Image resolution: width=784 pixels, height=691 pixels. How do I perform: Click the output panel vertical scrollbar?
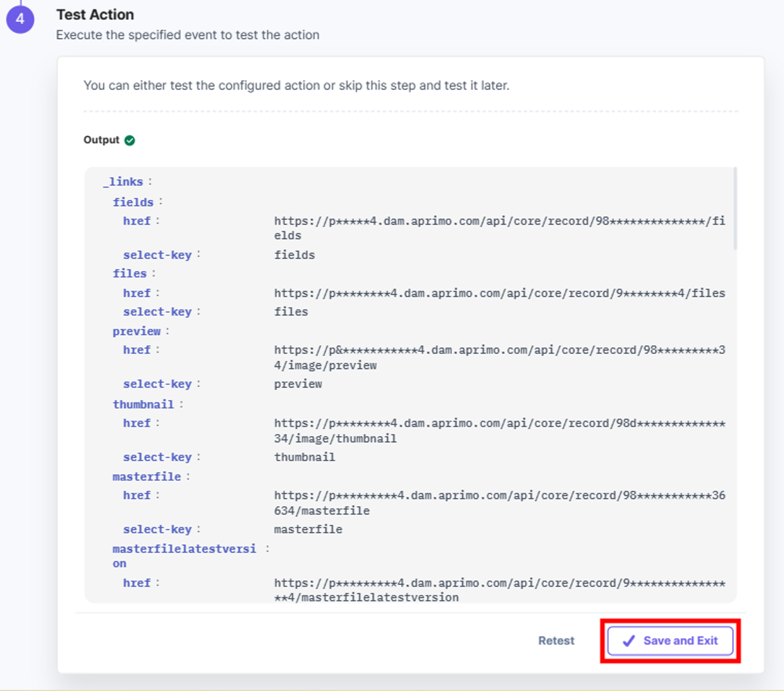(x=735, y=208)
